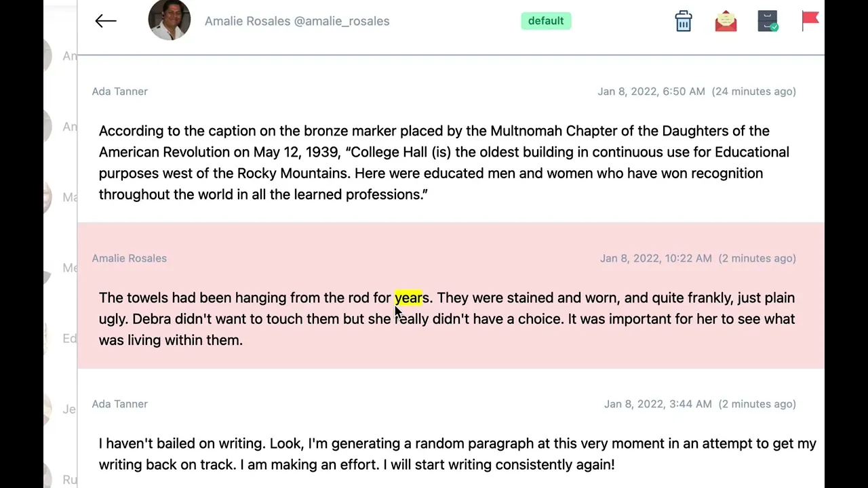Click the "Jan 8, 2022, 6:50 AM" timestamp
The width and height of the screenshot is (868, 488).
tap(651, 91)
